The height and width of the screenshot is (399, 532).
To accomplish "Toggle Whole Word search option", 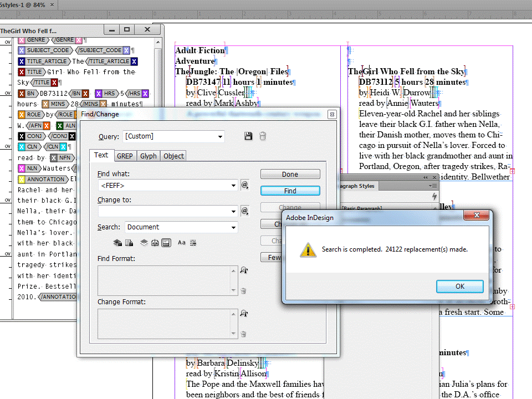I will coord(193,243).
